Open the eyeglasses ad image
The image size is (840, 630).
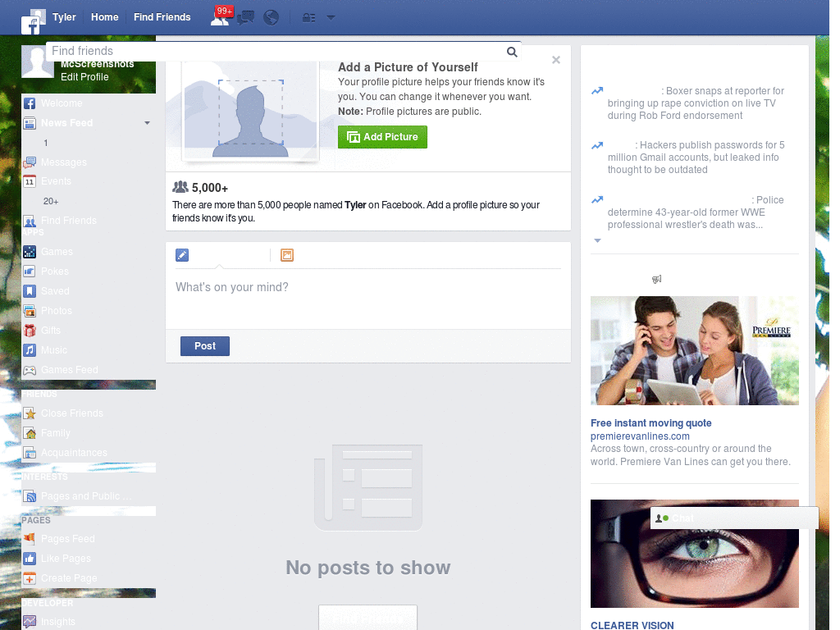(694, 554)
